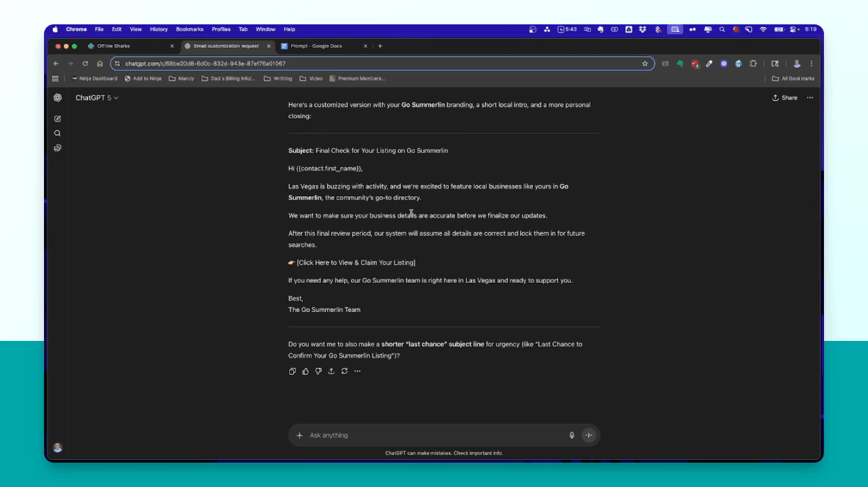
Task: Start a new chat with the pencil icon
Action: point(58,118)
